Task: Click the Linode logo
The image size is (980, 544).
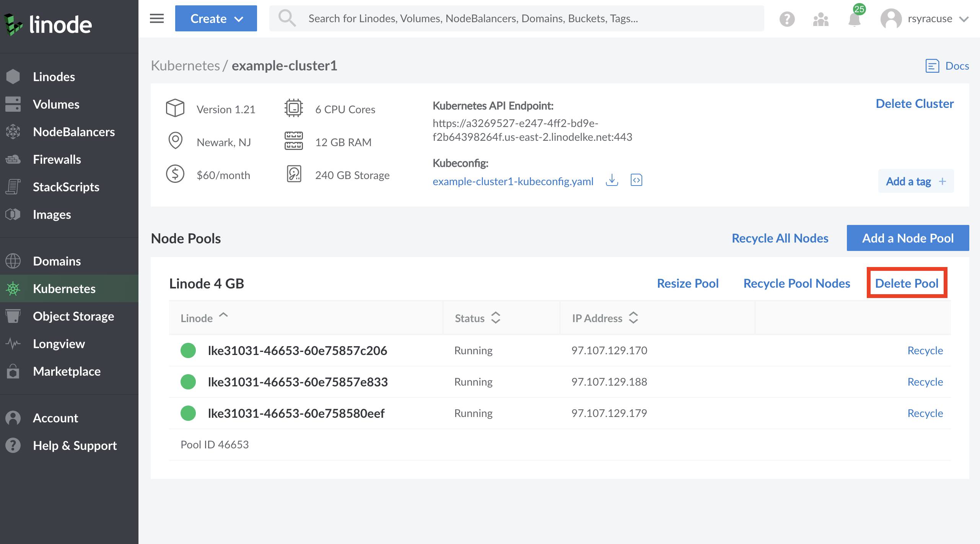Action: [48, 24]
